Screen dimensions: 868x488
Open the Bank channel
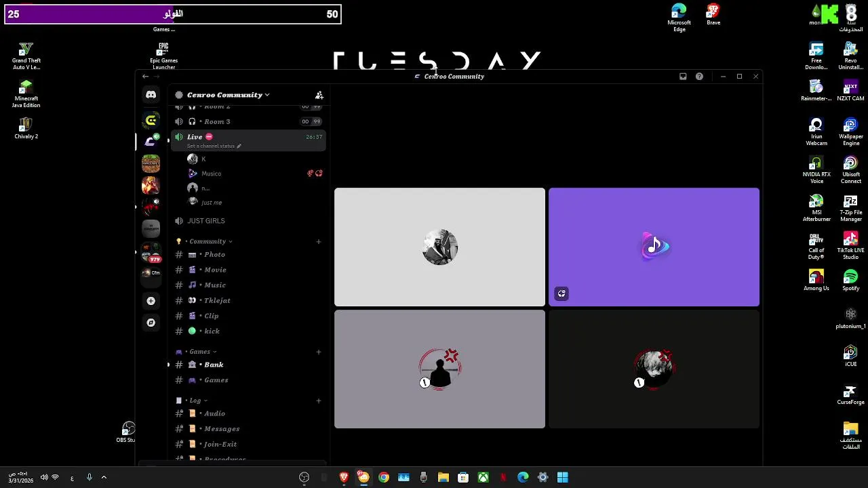(x=248, y=365)
